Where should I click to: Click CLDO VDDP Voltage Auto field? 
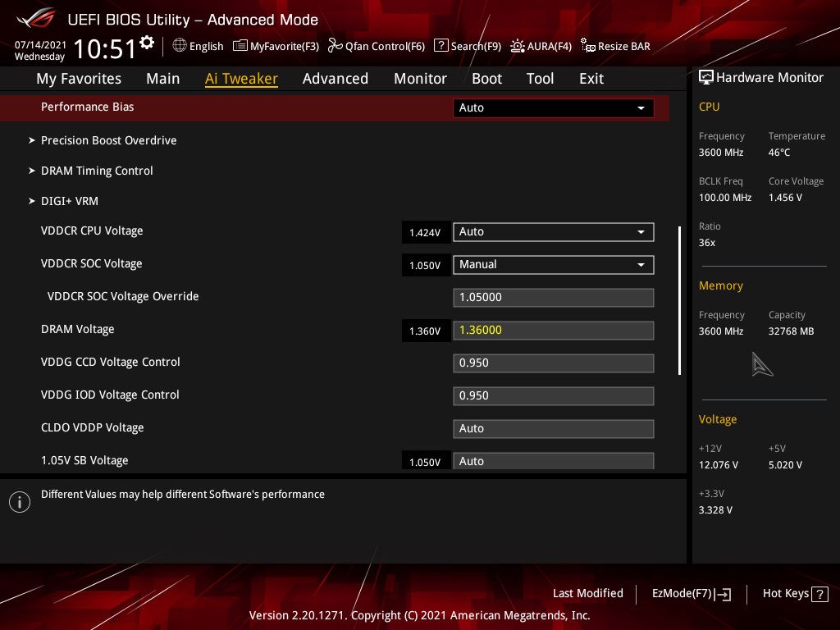(x=554, y=428)
